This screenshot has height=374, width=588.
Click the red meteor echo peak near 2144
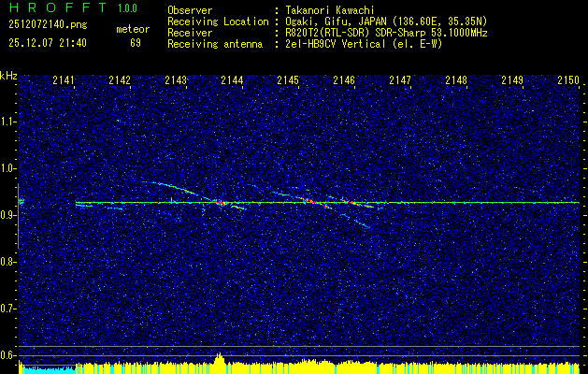pyautogui.click(x=221, y=203)
